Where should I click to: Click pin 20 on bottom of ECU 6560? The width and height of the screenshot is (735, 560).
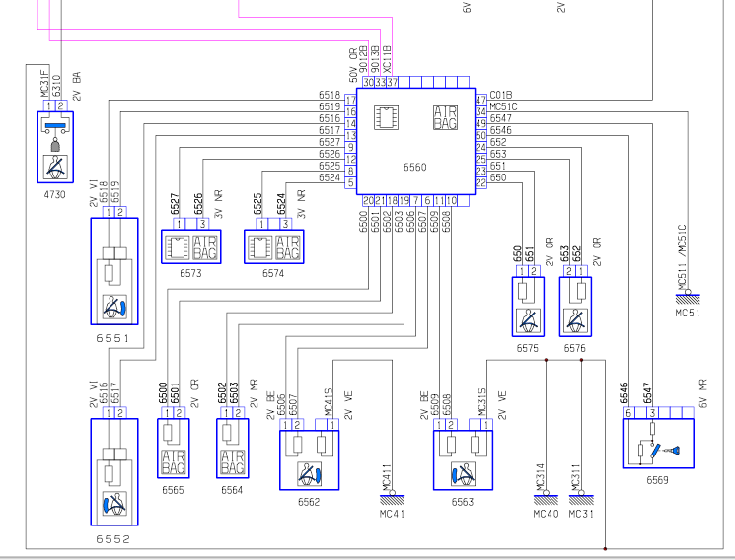368,200
